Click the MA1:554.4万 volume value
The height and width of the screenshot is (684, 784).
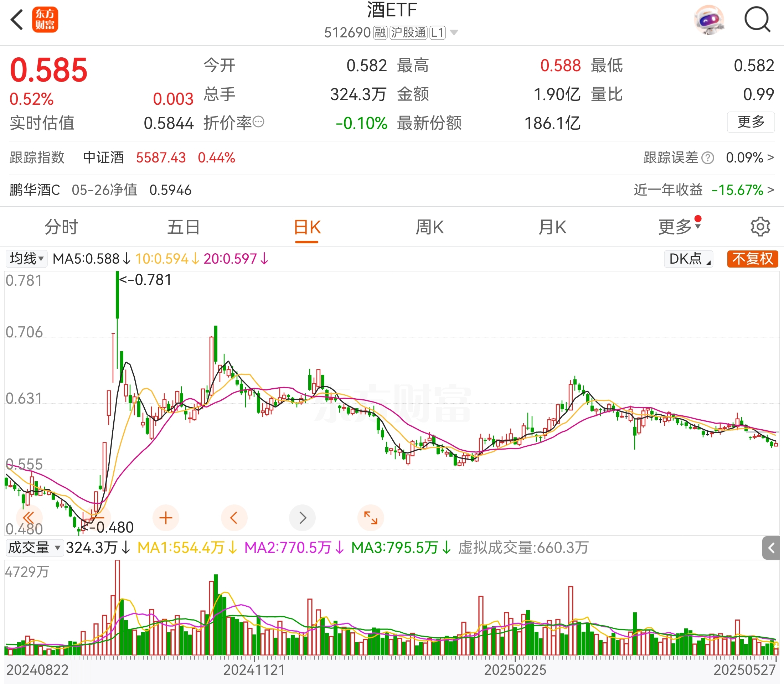(x=187, y=548)
